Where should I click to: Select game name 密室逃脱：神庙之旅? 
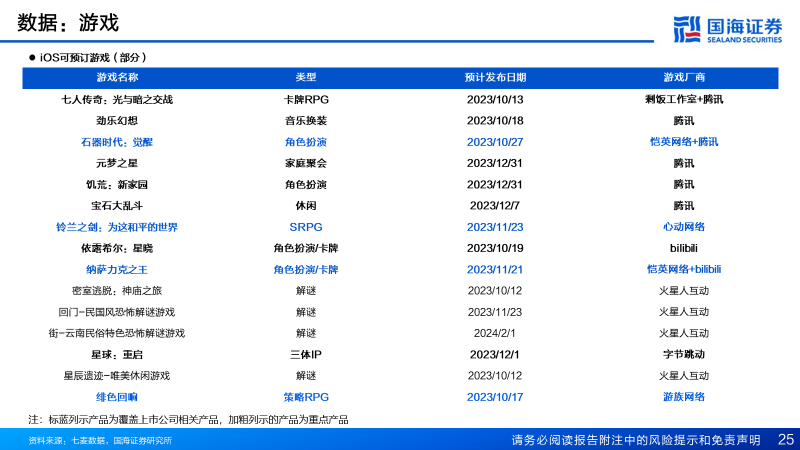(117, 291)
